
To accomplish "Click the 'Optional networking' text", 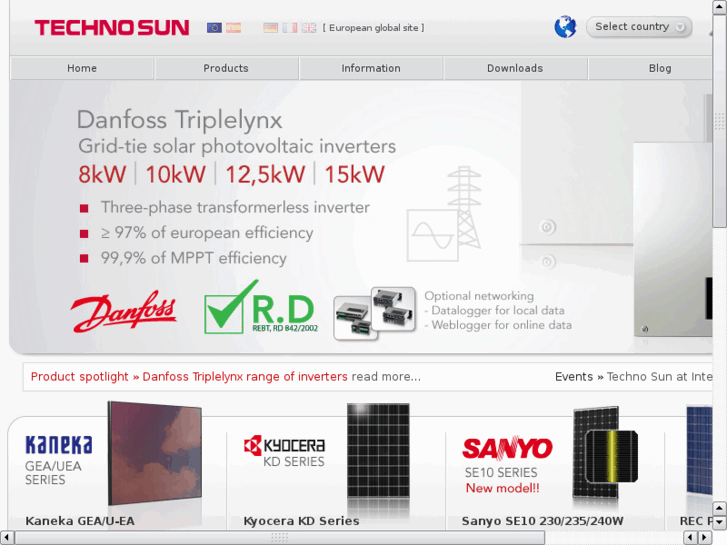I will [x=479, y=296].
